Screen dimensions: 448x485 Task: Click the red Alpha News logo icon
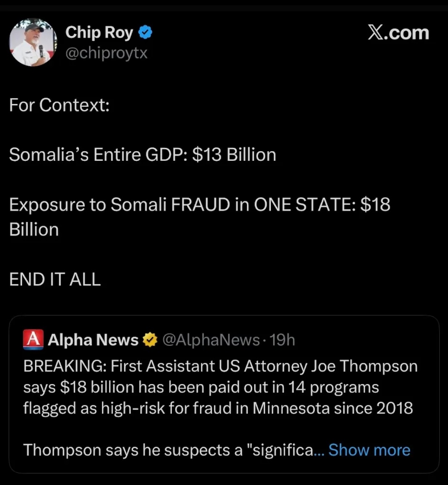33,339
